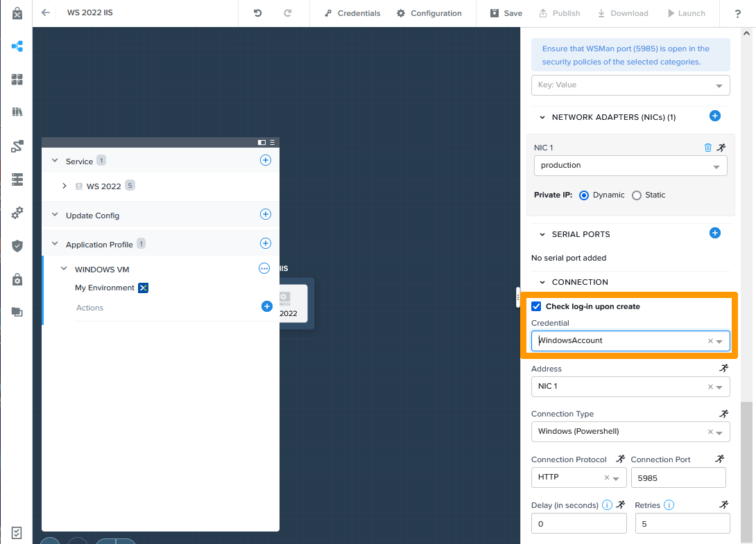The image size is (756, 544).
Task: Select the blue topology icon in the sidebar
Action: pos(16,46)
